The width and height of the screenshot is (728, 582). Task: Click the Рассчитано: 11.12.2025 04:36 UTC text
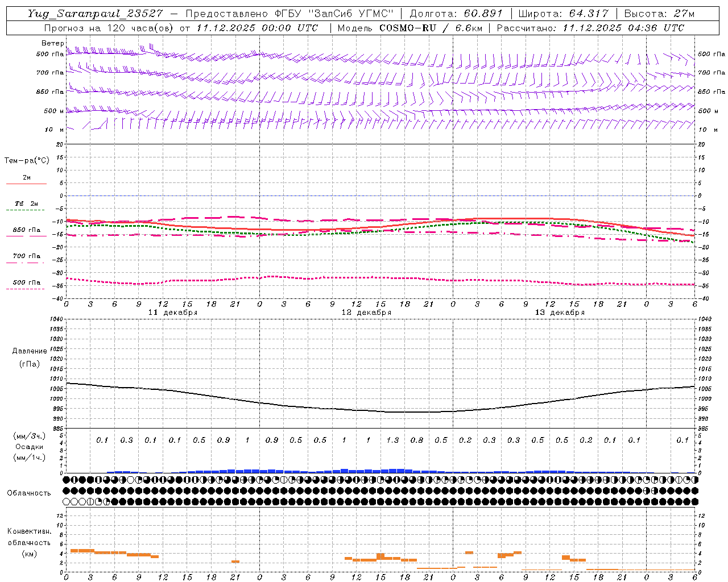coord(590,28)
